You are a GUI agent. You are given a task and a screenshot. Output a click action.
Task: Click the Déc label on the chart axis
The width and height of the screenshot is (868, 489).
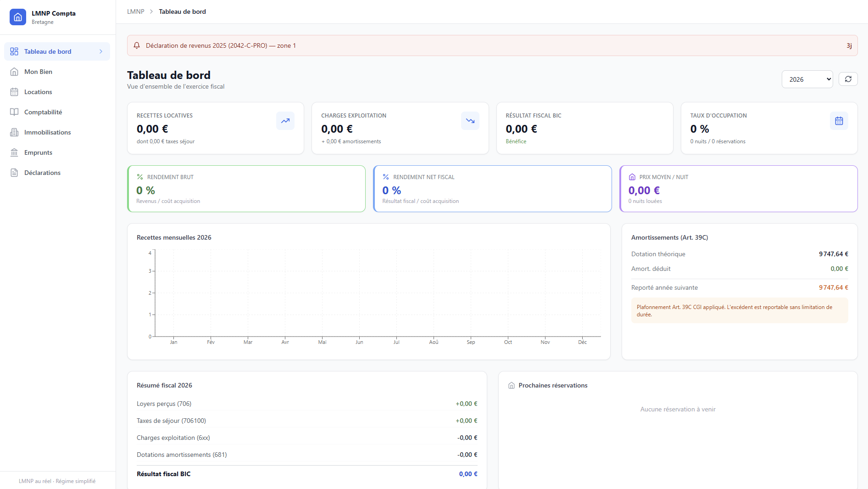click(x=582, y=342)
